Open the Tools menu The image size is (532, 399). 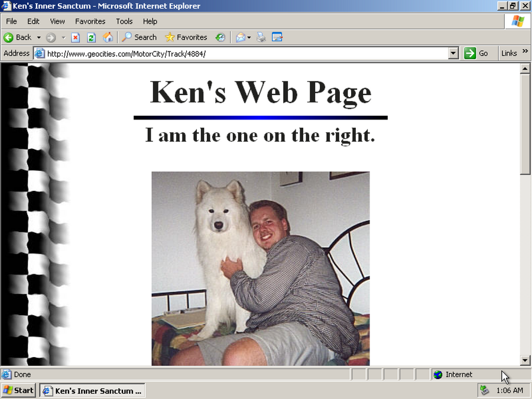click(124, 21)
